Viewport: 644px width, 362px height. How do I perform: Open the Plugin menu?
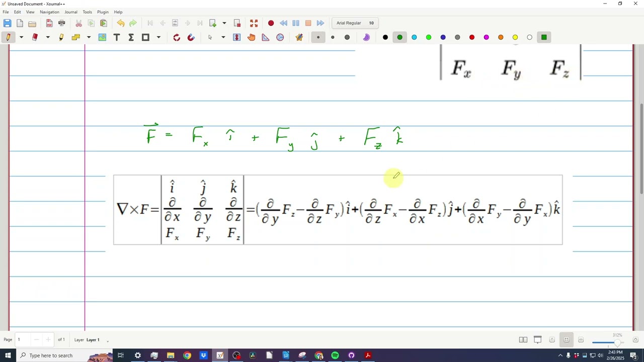(103, 12)
